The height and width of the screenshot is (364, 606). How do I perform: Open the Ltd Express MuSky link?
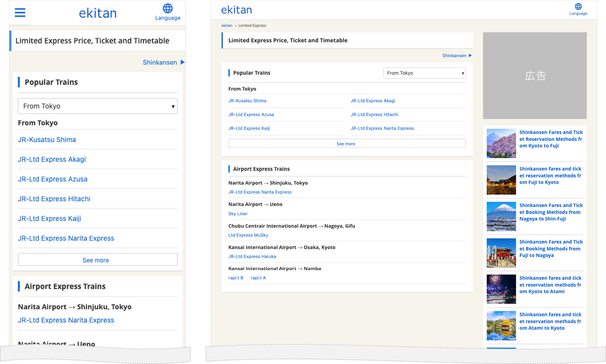[248, 235]
